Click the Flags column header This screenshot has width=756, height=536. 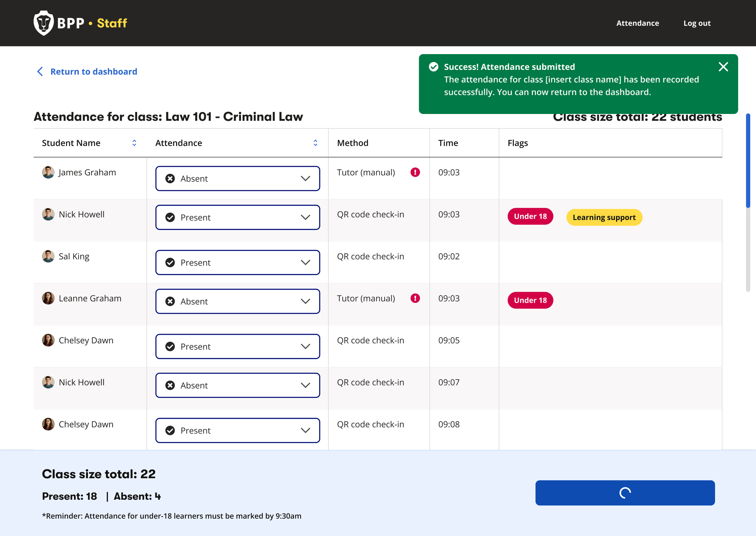(518, 143)
